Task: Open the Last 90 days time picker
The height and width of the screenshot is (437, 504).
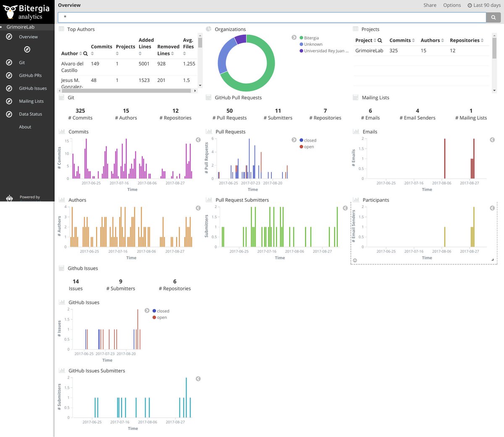Action: point(484,5)
